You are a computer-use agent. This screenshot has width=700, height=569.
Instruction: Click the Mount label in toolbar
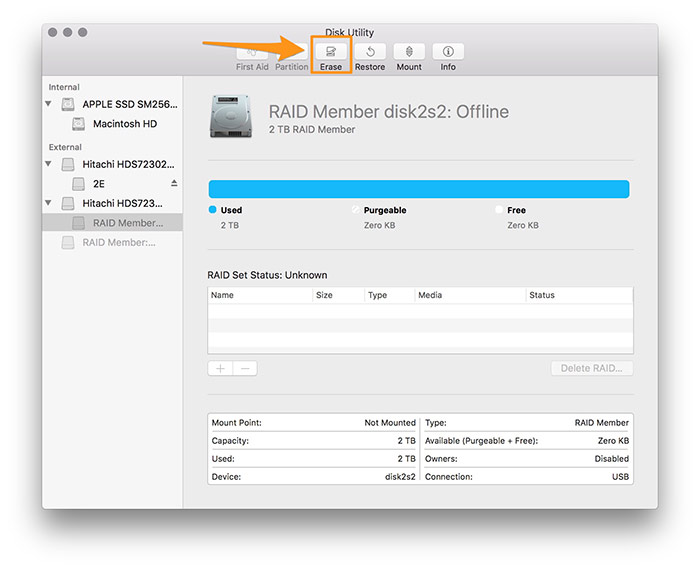[x=409, y=67]
